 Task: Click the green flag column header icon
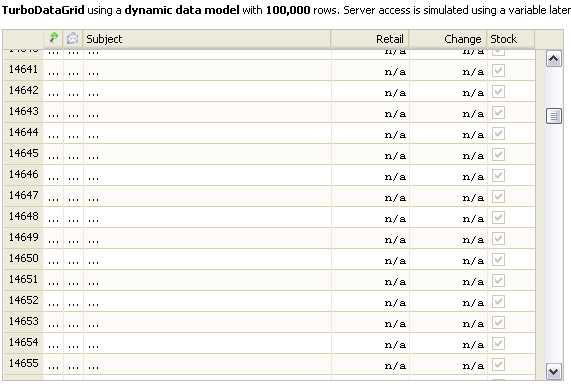pos(54,38)
